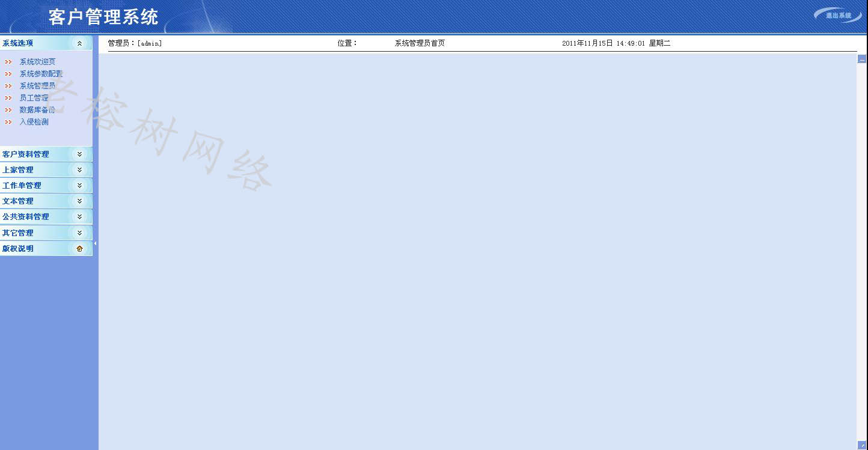Screen dimensions: 868x450
Task: Select 其它管理 menu header
Action: coord(46,233)
